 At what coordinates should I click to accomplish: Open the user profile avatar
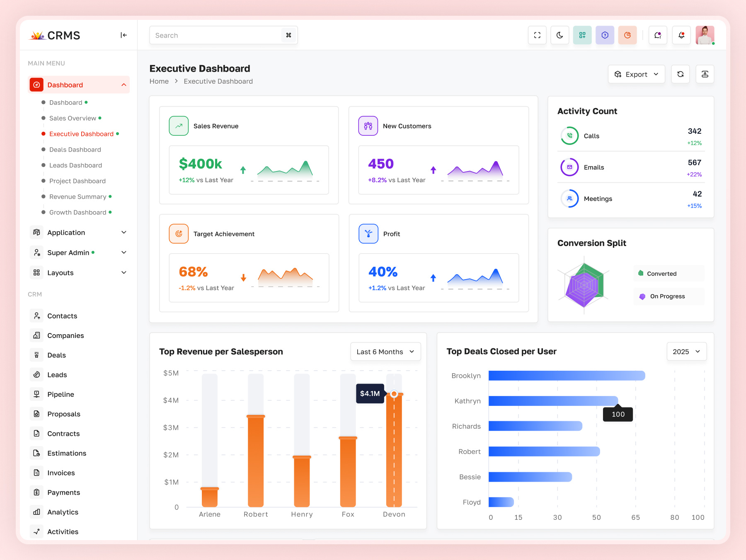pos(705,35)
